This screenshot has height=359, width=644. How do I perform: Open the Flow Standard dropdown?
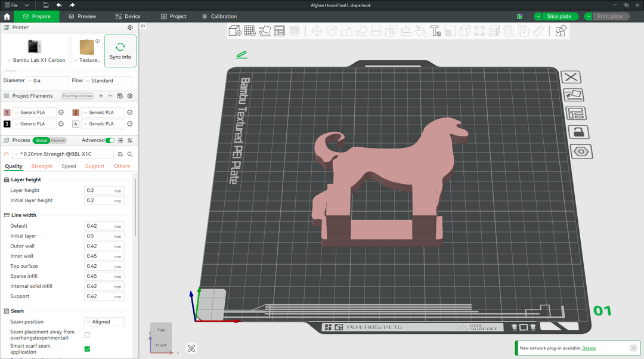point(109,80)
